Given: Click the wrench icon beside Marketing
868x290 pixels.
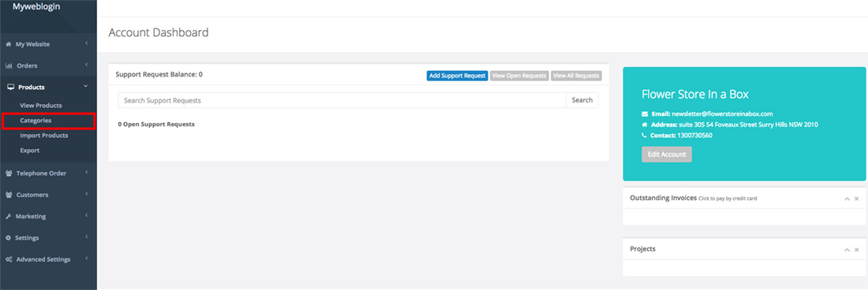Looking at the screenshot, I should [9, 217].
